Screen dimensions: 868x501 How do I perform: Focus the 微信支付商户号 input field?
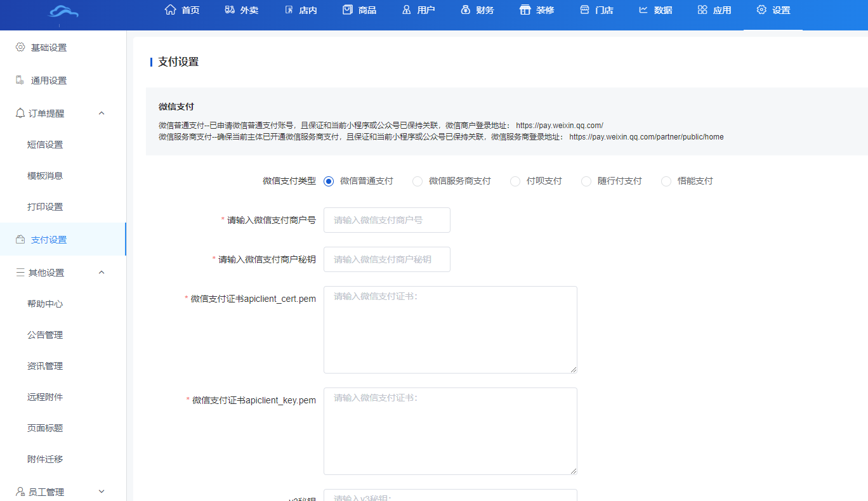(x=387, y=220)
